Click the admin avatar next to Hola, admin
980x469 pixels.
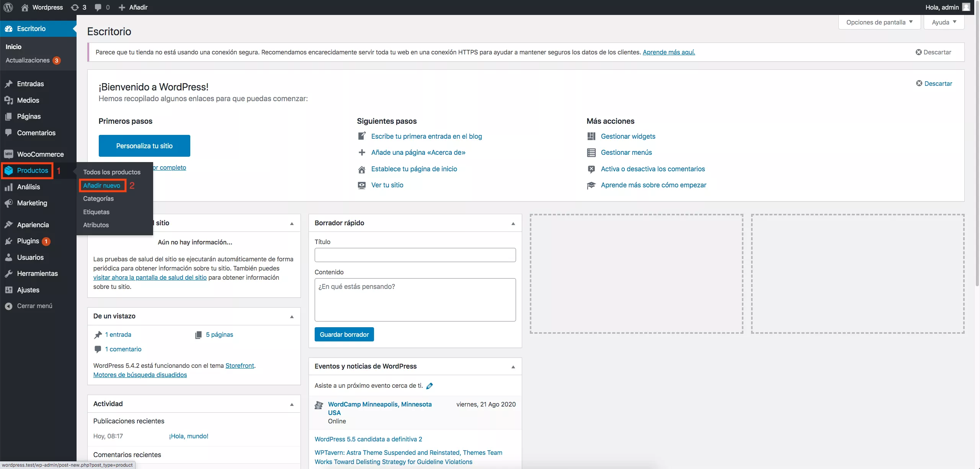tap(966, 7)
